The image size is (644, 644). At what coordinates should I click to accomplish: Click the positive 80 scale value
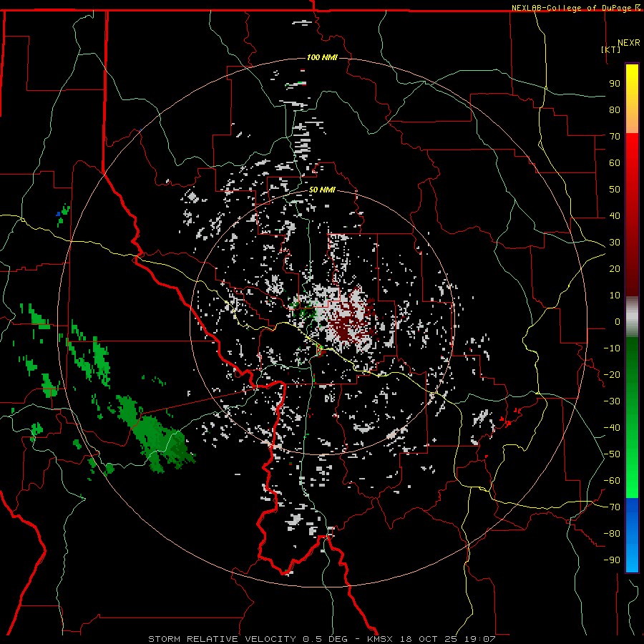(x=615, y=109)
